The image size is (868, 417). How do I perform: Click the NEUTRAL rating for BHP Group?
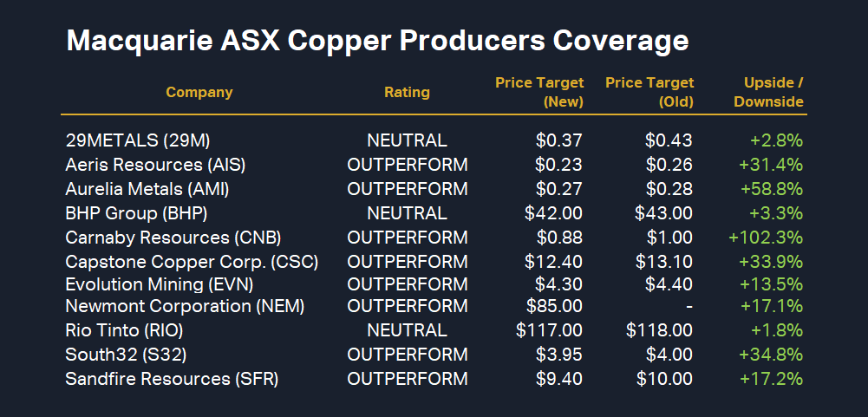pyautogui.click(x=407, y=213)
